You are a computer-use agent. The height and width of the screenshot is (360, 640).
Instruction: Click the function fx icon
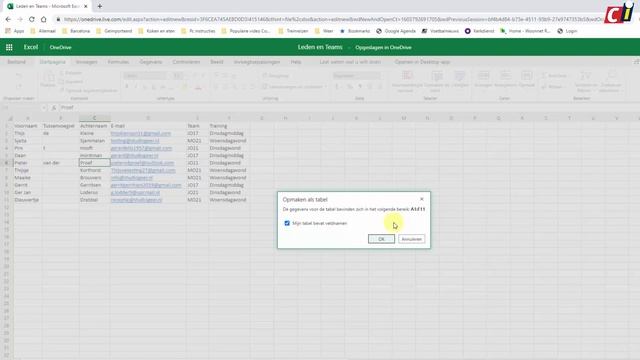[x=54, y=108]
